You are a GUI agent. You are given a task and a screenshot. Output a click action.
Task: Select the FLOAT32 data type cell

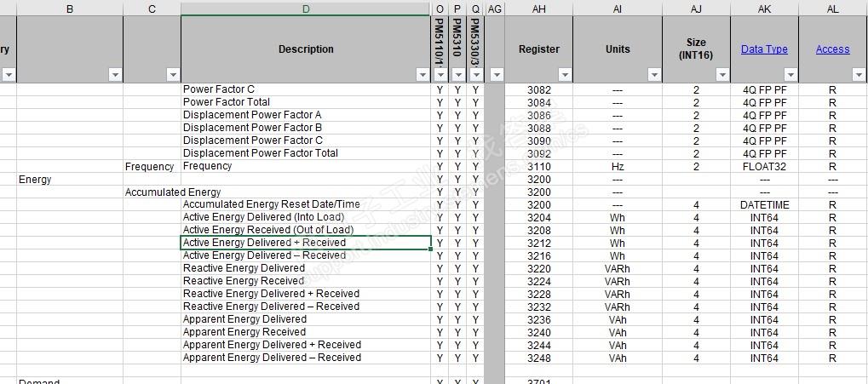click(x=764, y=166)
